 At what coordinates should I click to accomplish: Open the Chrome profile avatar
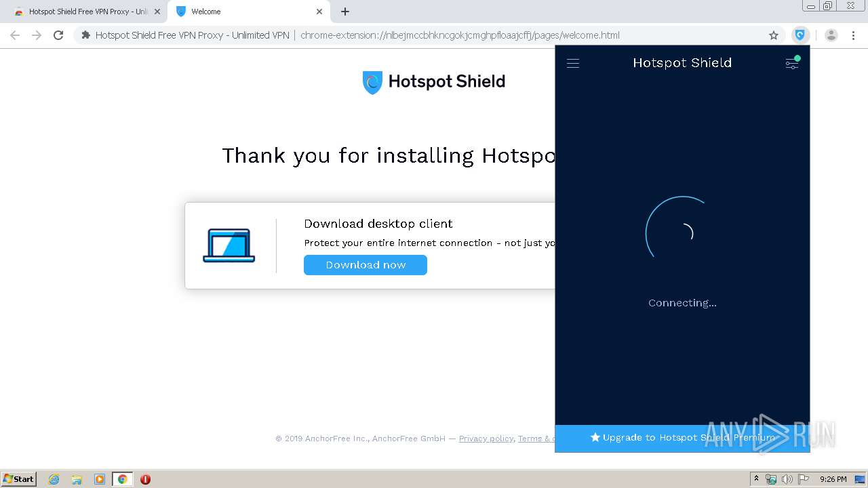831,35
